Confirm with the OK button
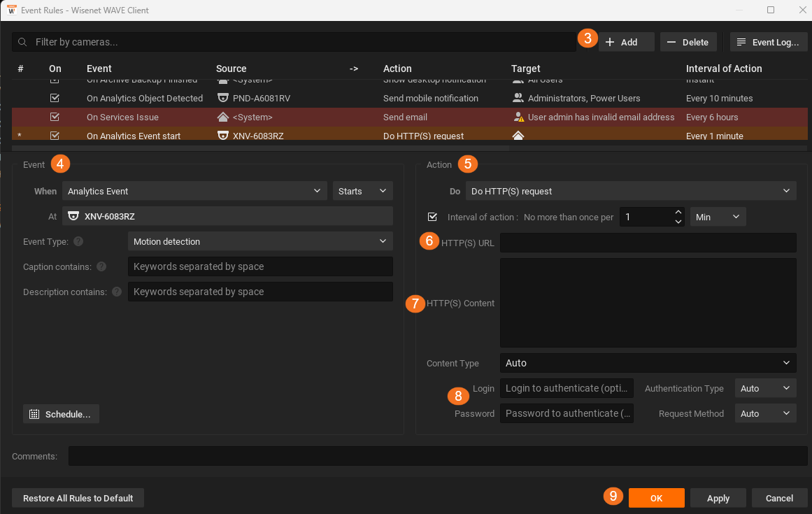 pyautogui.click(x=656, y=498)
